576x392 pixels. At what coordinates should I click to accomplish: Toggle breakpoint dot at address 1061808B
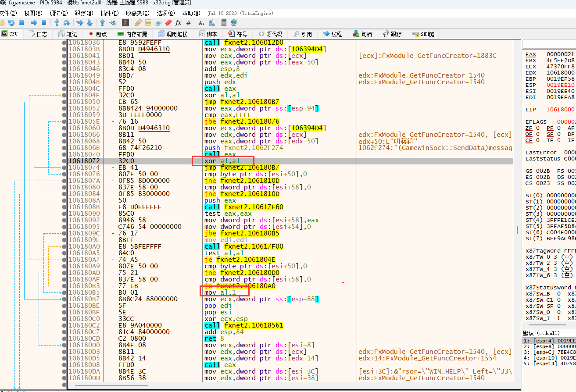click(64, 207)
